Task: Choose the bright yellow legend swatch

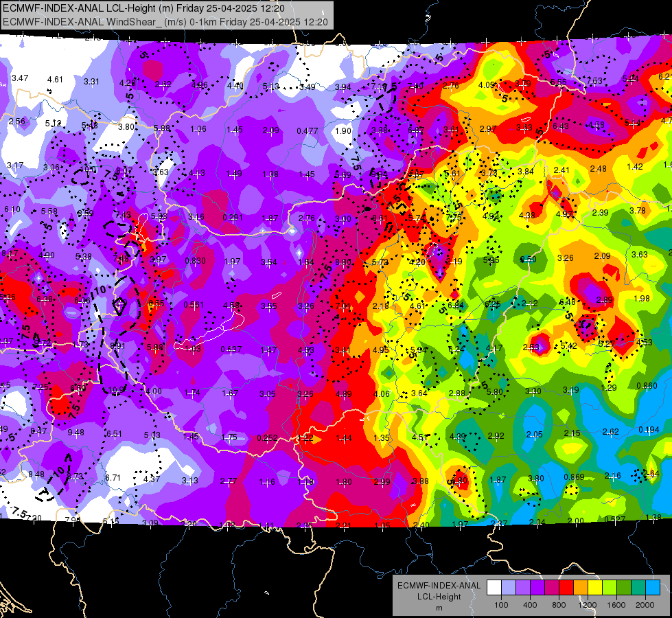Action: [x=595, y=588]
